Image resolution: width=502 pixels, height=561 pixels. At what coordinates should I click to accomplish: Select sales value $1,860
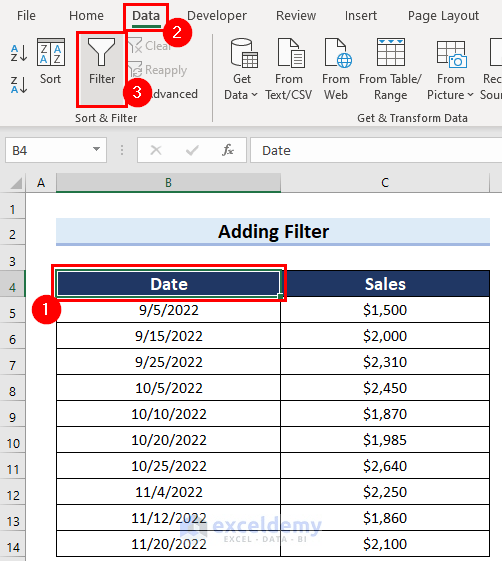click(385, 518)
